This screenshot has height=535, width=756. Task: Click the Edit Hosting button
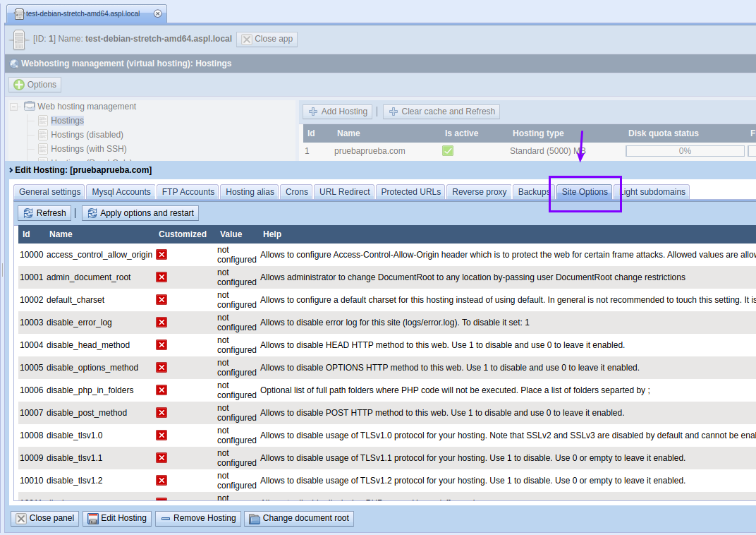pos(117,518)
